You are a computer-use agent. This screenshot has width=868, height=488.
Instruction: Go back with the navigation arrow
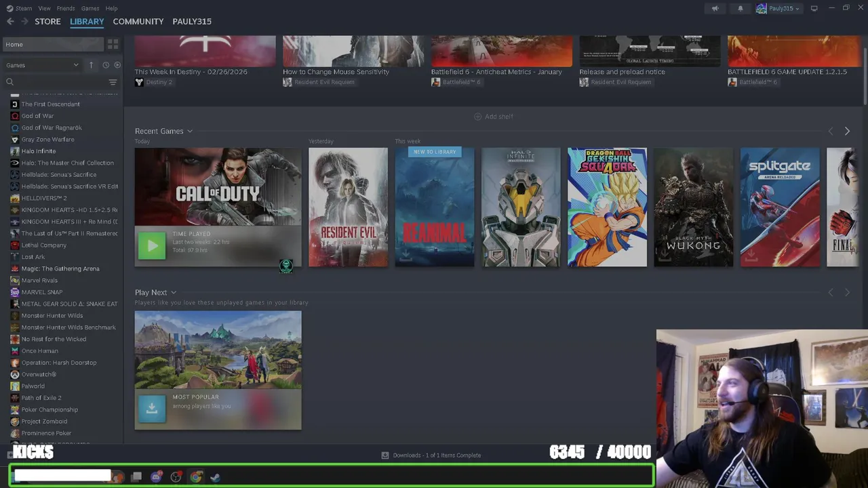click(x=10, y=22)
